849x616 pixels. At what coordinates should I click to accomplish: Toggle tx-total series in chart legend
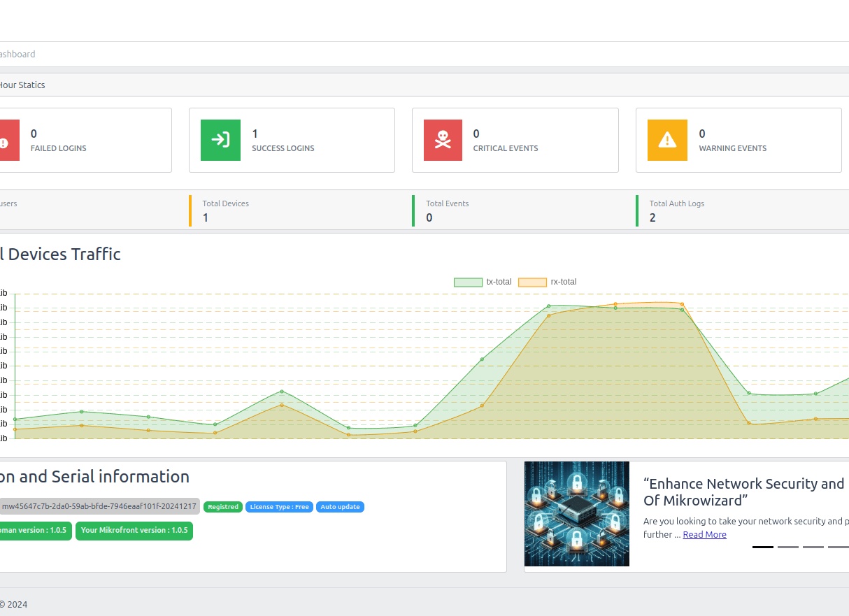[x=483, y=282]
